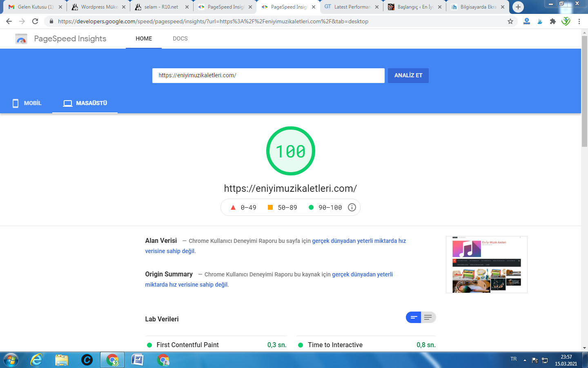The width and height of the screenshot is (588, 368).
Task: Switch to the Başlangıç ‹ En İyi tab
Action: [414, 7]
